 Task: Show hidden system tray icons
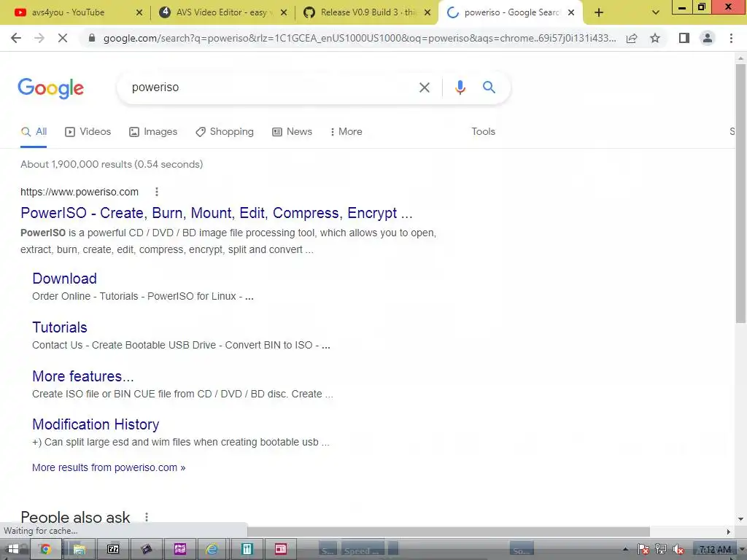coord(625,550)
